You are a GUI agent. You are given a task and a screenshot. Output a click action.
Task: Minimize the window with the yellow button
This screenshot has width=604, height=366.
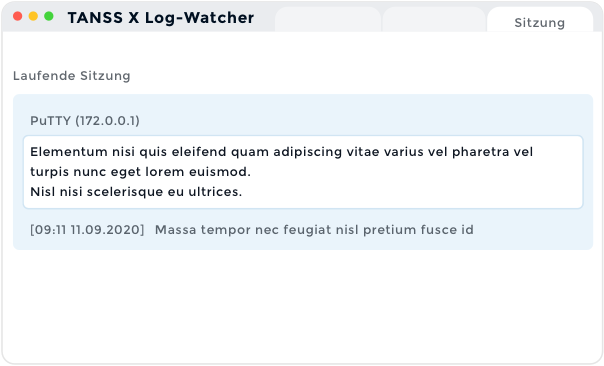[x=33, y=16]
